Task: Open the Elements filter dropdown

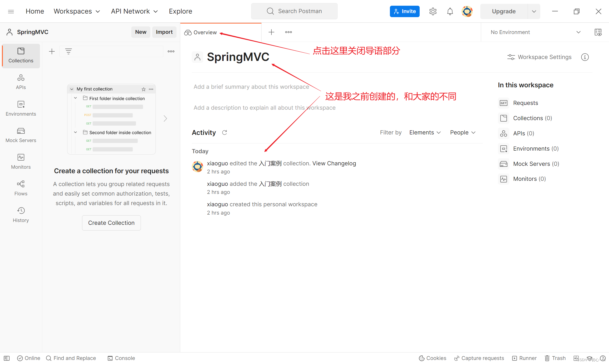Action: (x=425, y=133)
